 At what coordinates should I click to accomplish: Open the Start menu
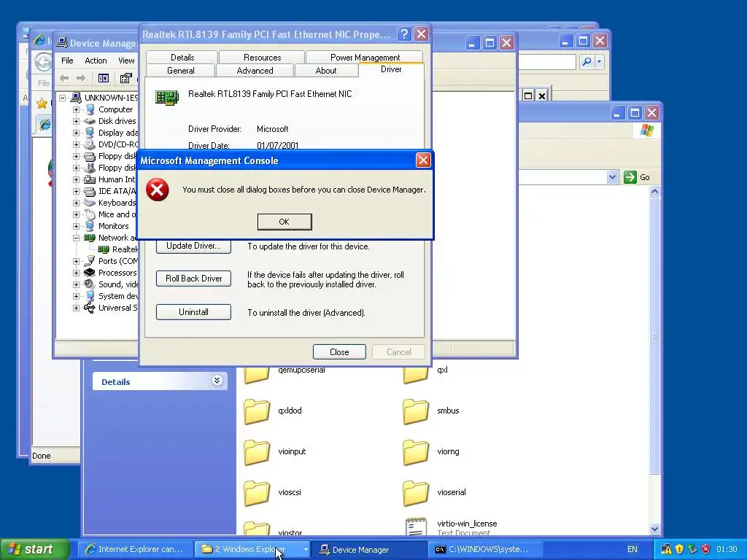34,550
